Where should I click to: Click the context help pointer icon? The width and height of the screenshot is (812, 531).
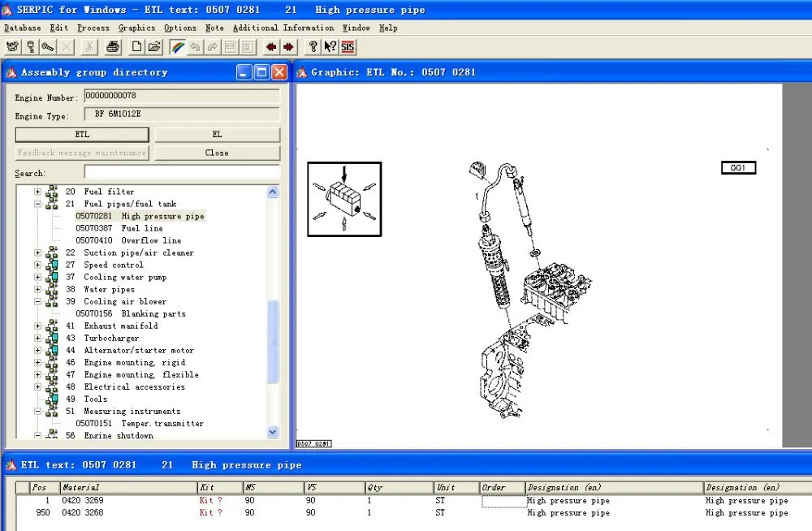[x=330, y=47]
